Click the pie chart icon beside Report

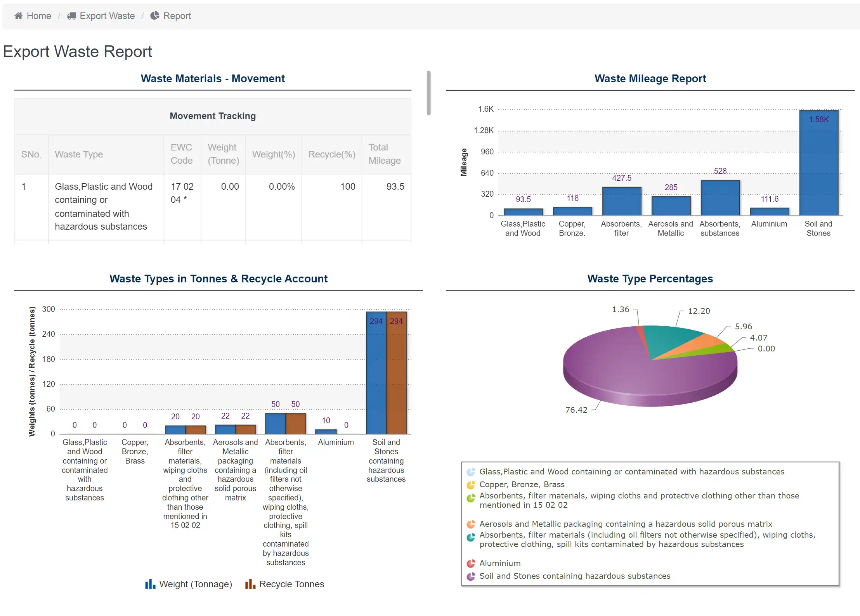[x=155, y=16]
